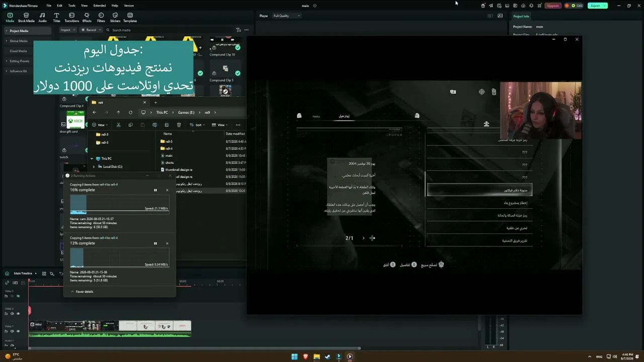Click the Share icon in Explorer
Screen dimensions: 644x362
click(167, 125)
